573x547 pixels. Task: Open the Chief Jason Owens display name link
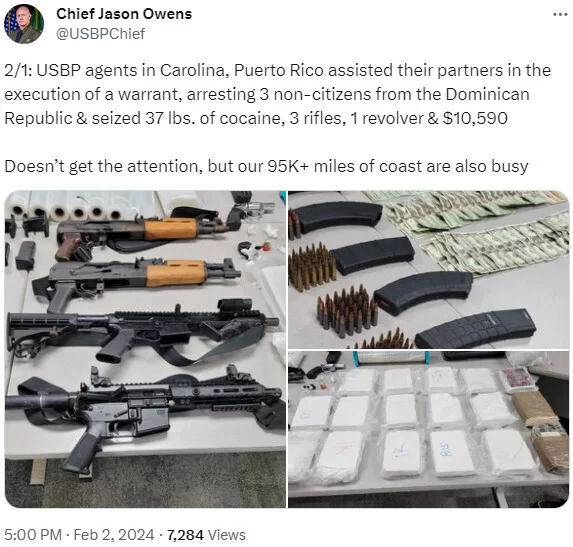pyautogui.click(x=124, y=14)
